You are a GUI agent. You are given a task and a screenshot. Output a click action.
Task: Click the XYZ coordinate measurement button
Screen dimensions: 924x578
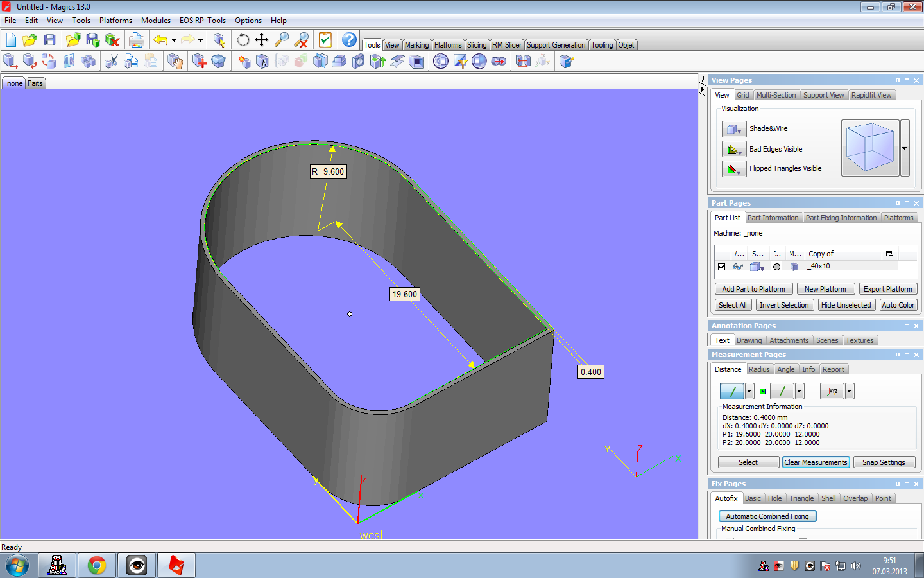(832, 391)
